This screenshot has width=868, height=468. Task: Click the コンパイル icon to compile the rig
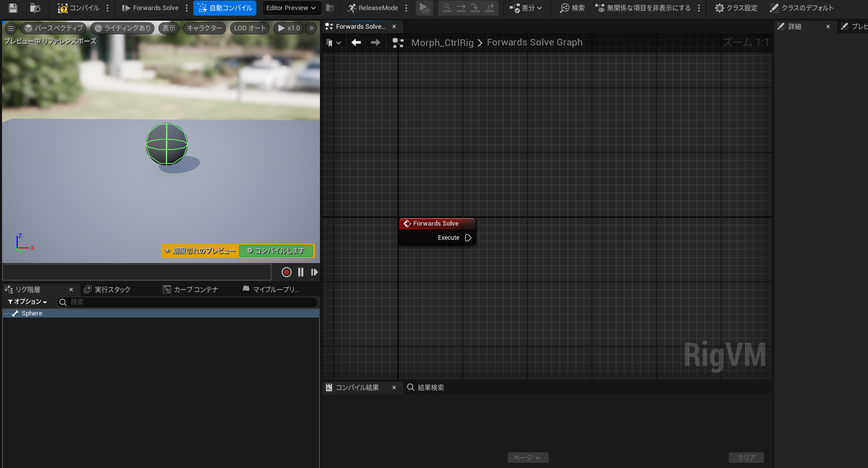(79, 8)
